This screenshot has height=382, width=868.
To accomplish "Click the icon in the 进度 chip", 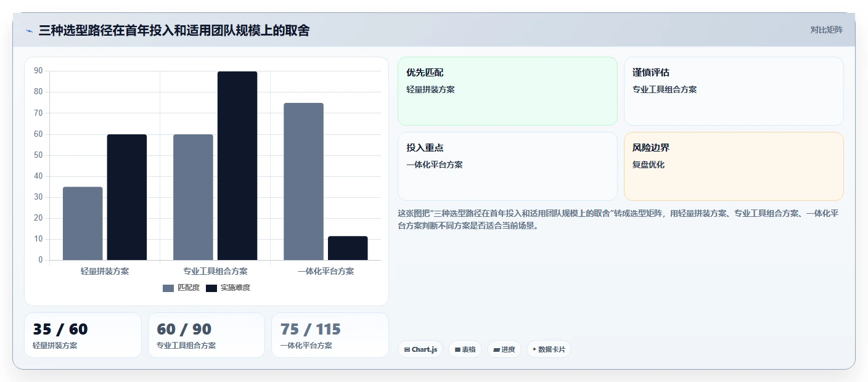I will tap(496, 349).
